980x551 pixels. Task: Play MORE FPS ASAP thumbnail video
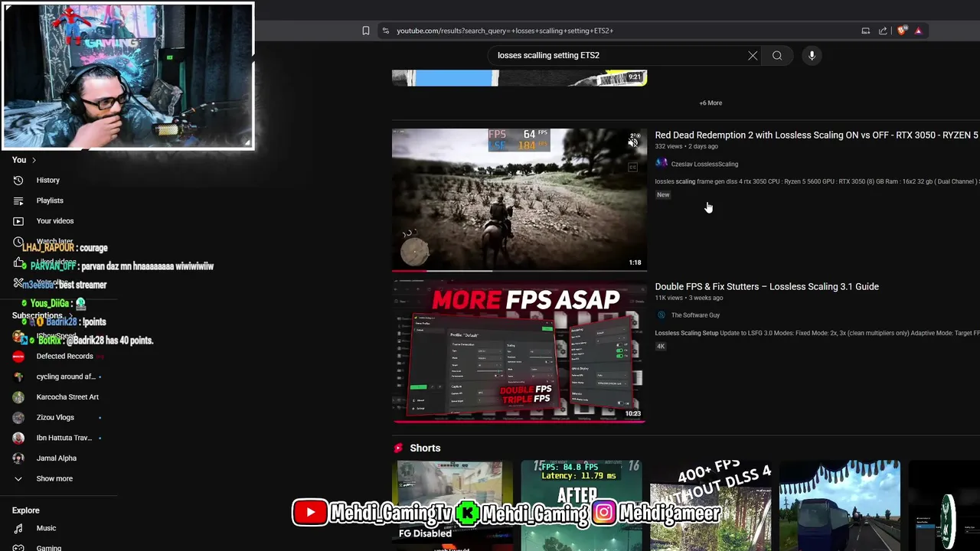[x=519, y=352]
